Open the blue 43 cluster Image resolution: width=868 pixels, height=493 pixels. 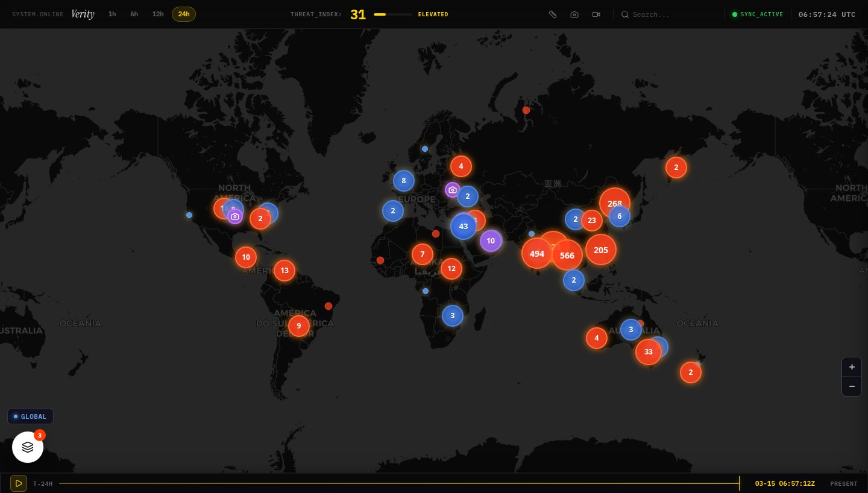[x=464, y=227]
